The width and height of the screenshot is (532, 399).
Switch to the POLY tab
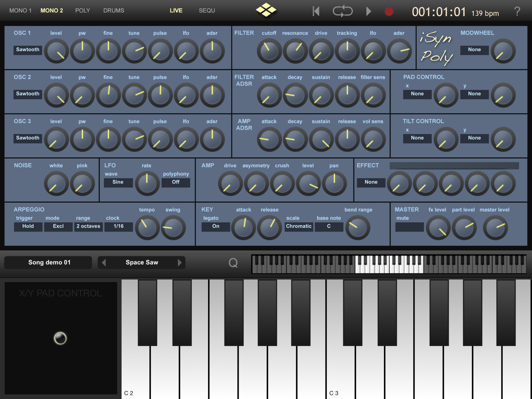pos(83,11)
